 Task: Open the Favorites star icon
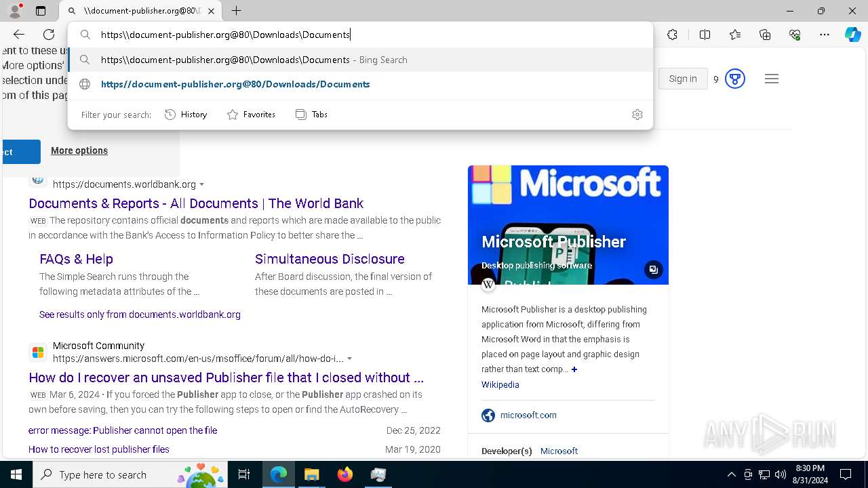(x=735, y=35)
